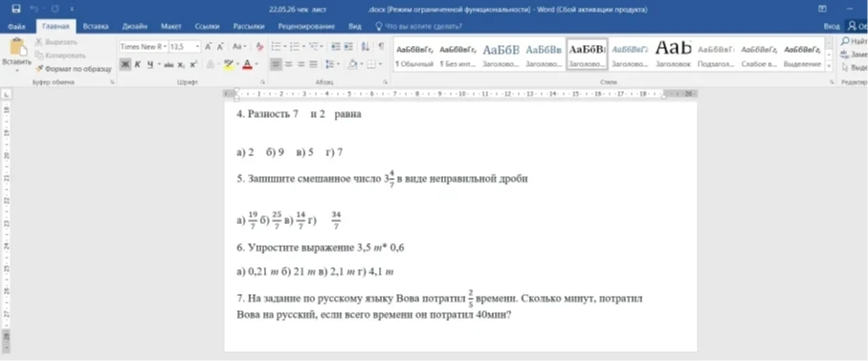
Task: Expand the styles gallery with More arrow
Action: click(829, 66)
